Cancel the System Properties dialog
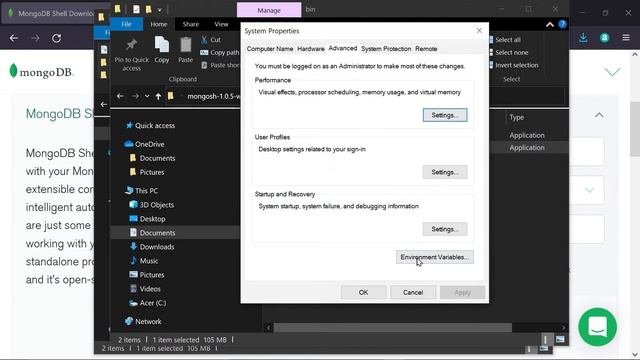The height and width of the screenshot is (360, 640). tap(413, 292)
